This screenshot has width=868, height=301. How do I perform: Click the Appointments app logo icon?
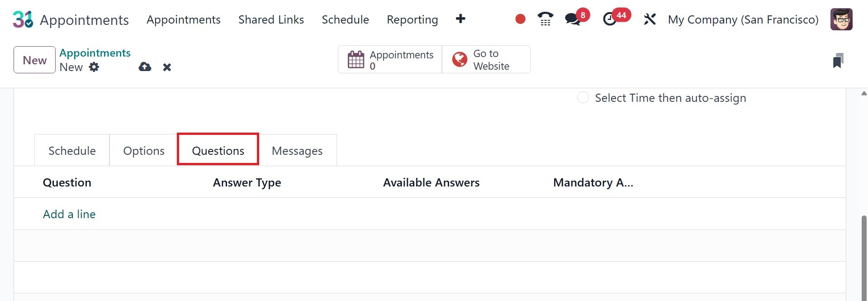(23, 19)
